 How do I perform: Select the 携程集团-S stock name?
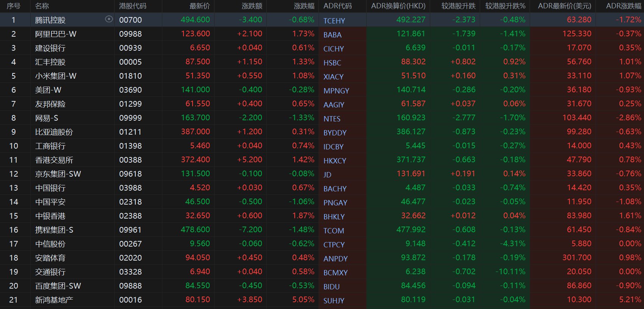pos(54,230)
